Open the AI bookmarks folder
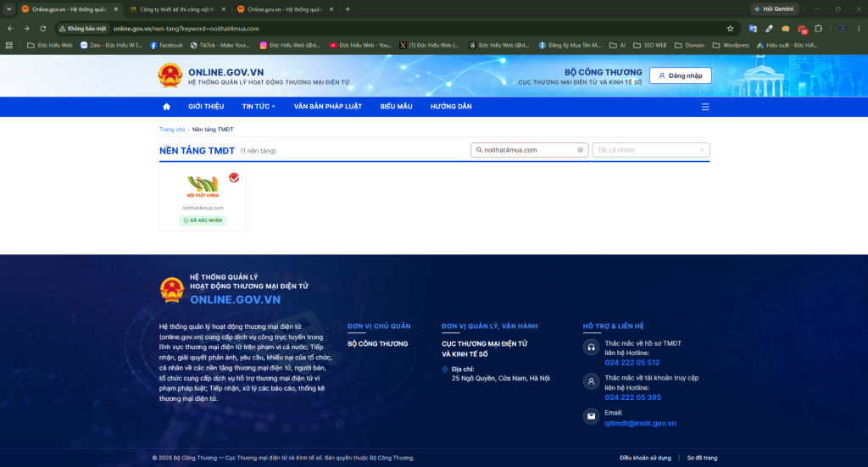The height and width of the screenshot is (467, 868). 618,46
